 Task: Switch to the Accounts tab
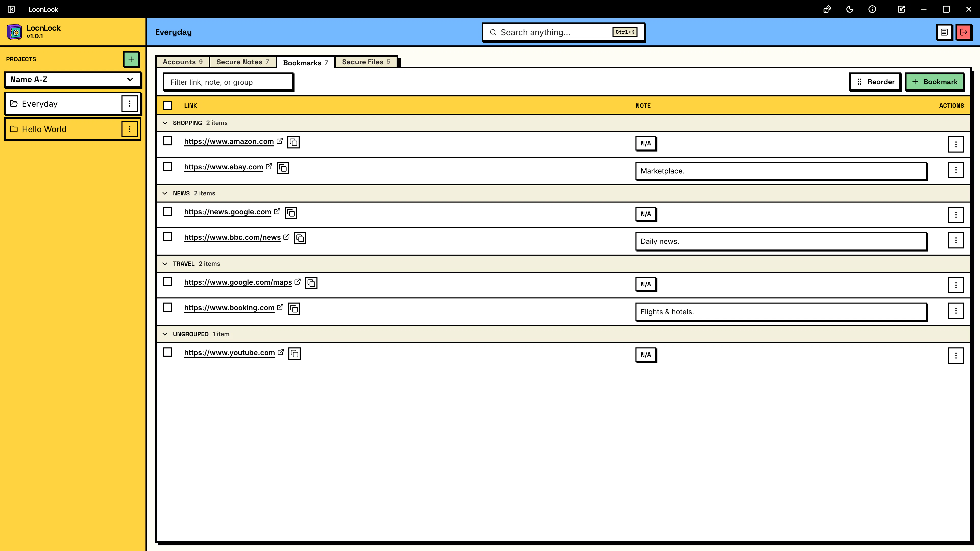[x=183, y=61]
